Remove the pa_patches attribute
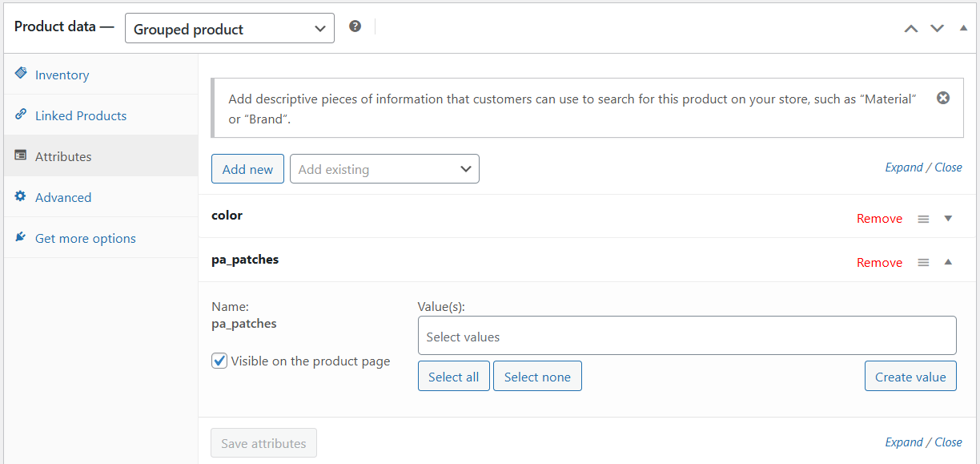 (879, 261)
